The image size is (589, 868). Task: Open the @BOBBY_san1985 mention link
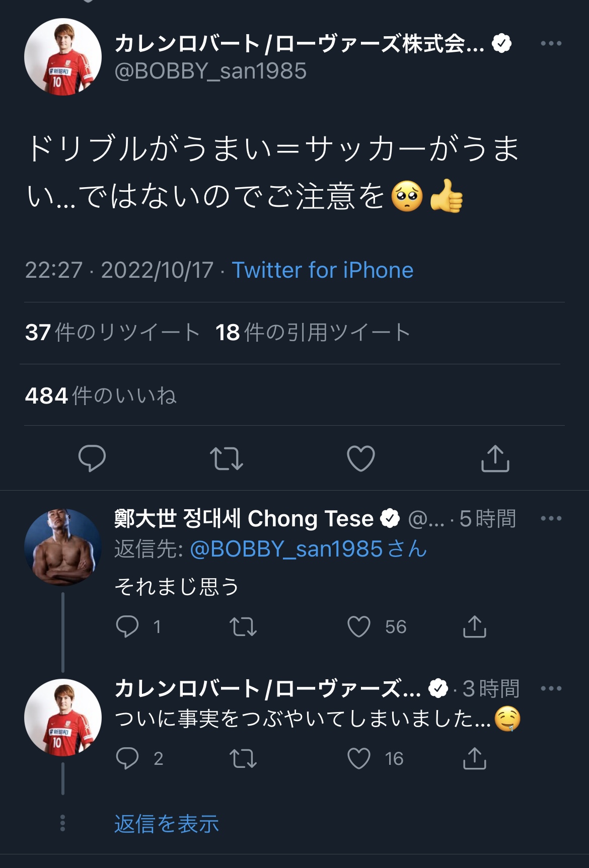[x=308, y=549]
